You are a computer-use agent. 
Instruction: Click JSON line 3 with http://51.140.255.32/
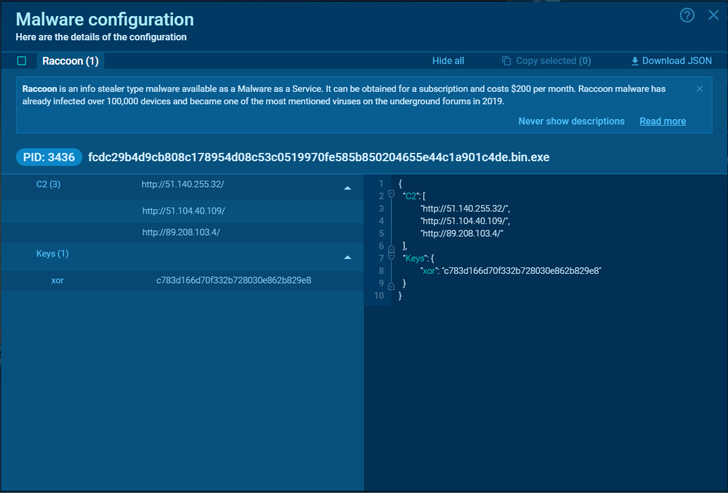point(465,209)
